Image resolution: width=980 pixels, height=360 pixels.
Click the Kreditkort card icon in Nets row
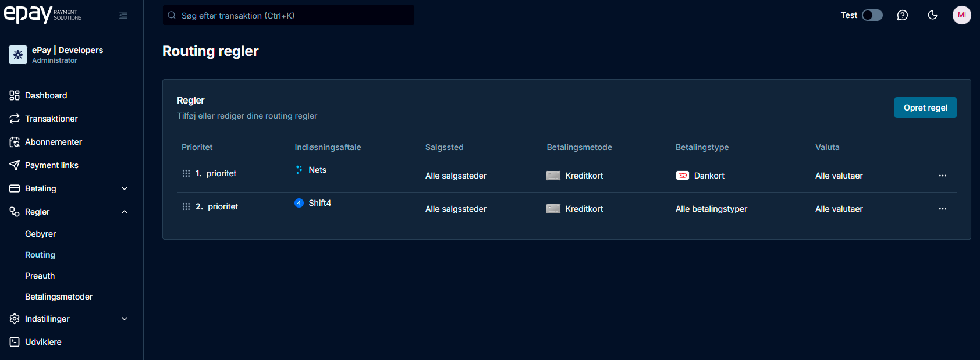(553, 176)
